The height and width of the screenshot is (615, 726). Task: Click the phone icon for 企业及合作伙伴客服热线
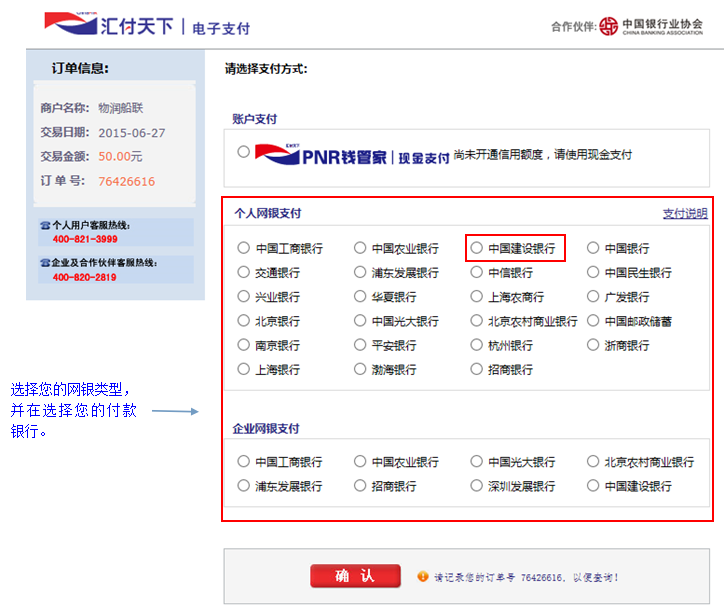tap(45, 263)
